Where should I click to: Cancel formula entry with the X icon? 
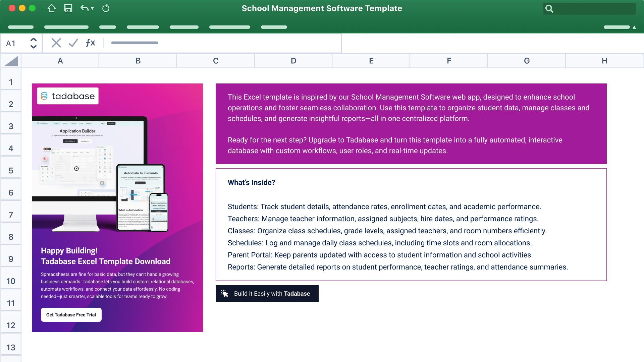[x=56, y=43]
